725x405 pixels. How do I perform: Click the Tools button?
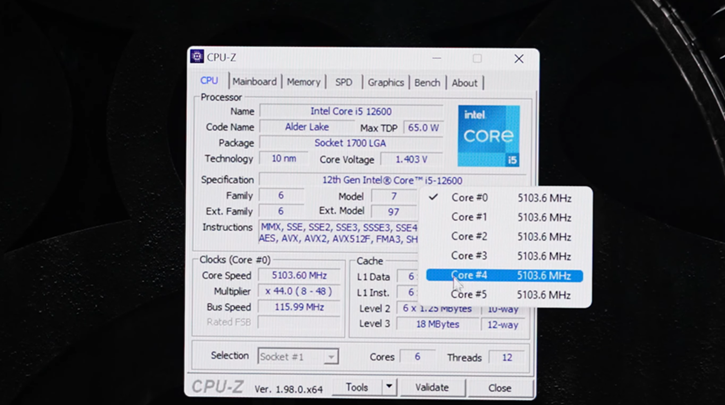[x=357, y=387]
